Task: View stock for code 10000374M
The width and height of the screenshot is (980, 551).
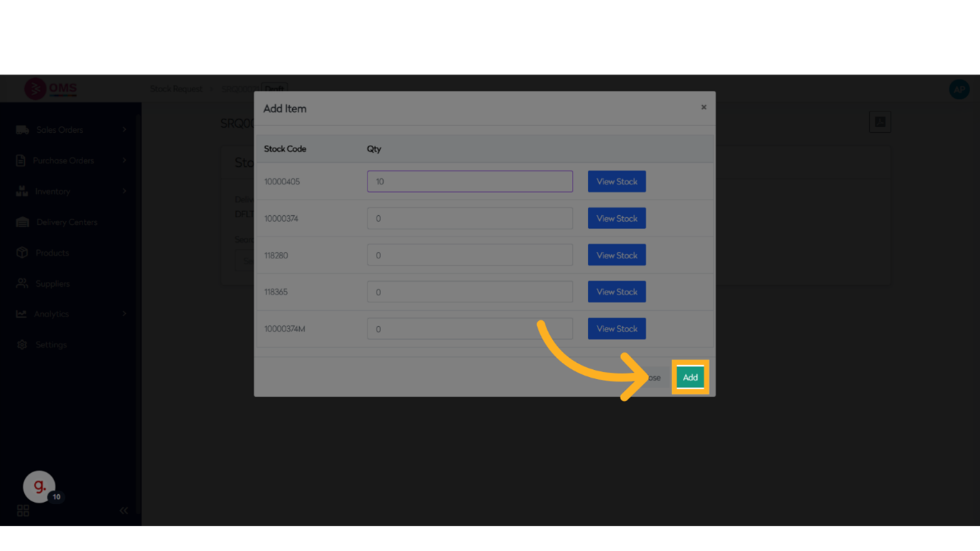Action: click(616, 329)
